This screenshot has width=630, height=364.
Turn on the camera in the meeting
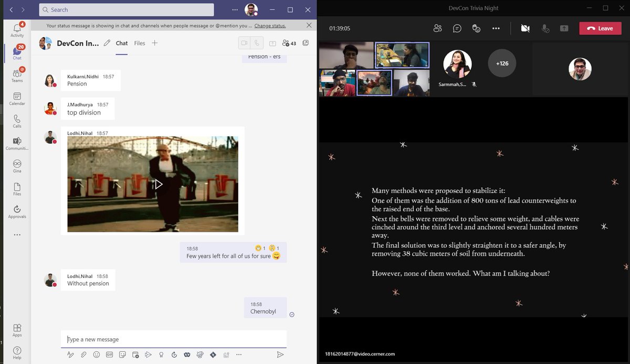click(525, 28)
